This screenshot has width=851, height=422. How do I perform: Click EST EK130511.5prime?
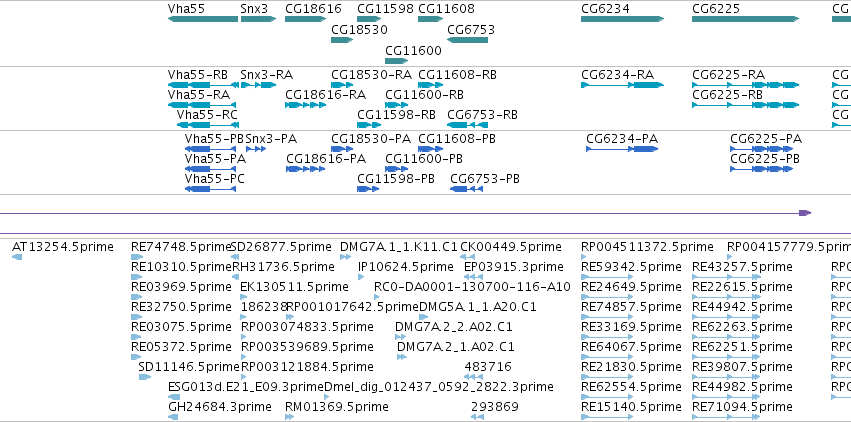point(244,297)
